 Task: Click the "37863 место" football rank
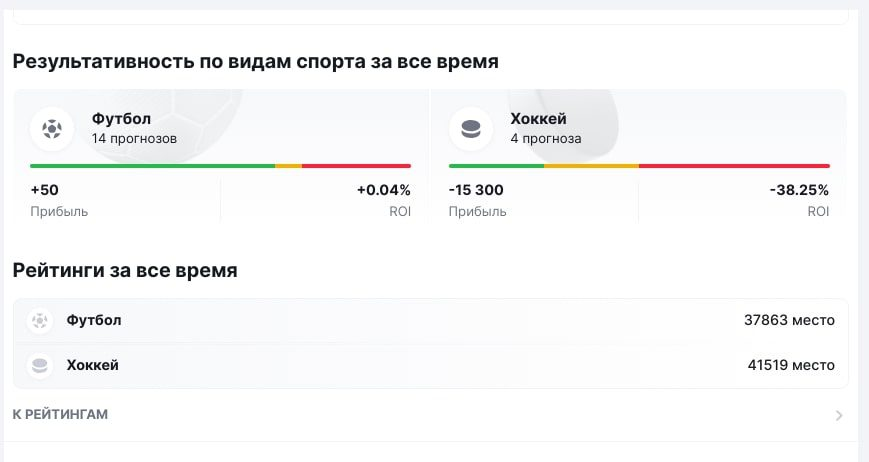point(789,320)
